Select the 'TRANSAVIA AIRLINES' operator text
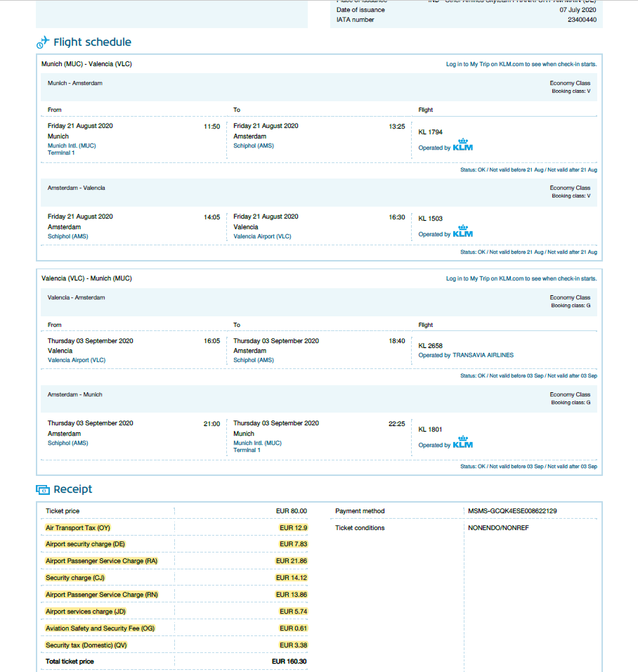638x672 pixels. (x=483, y=355)
